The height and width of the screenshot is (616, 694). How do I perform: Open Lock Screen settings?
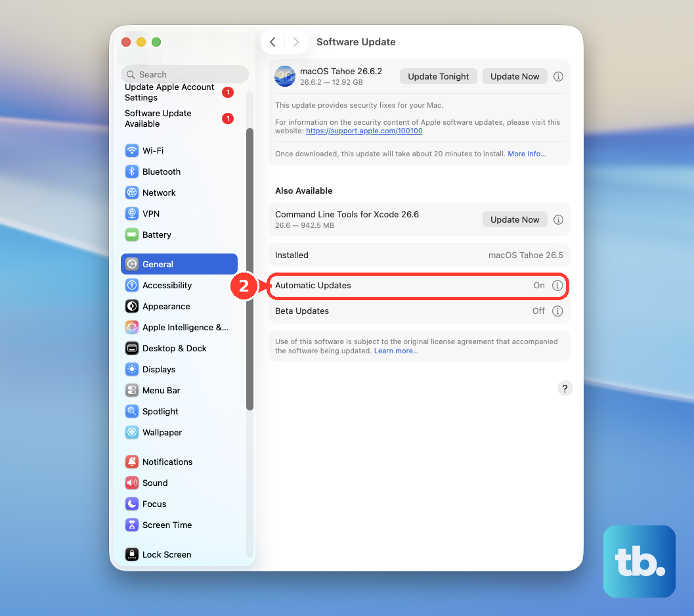coord(179,554)
